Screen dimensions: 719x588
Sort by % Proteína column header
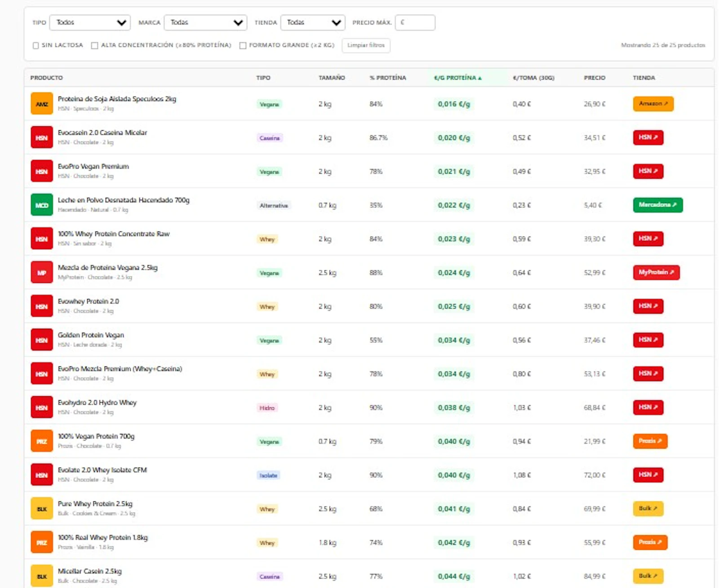point(388,78)
